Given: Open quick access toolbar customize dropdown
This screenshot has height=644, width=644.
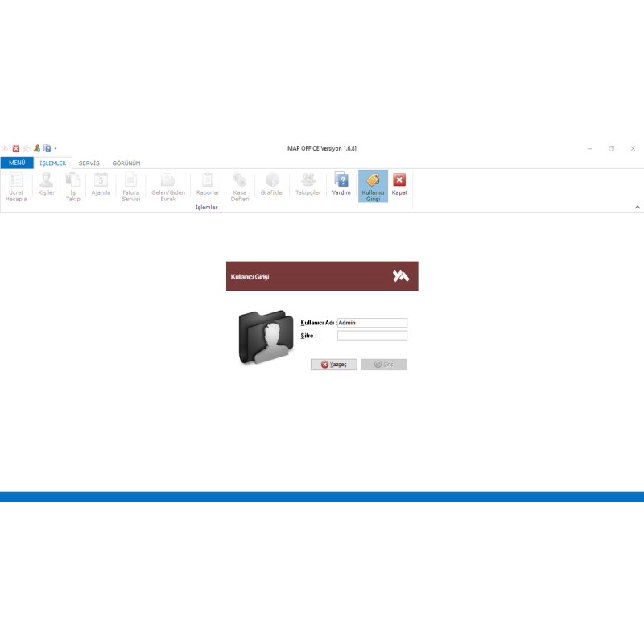Looking at the screenshot, I should pos(56,148).
